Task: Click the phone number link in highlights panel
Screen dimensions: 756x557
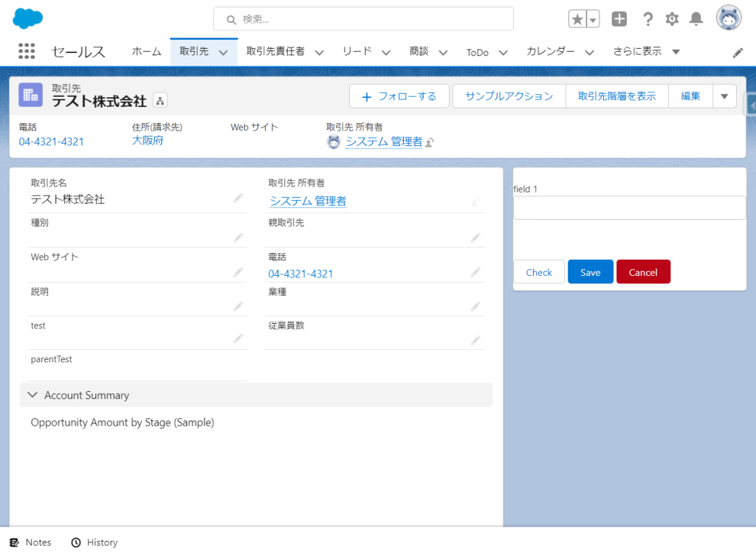Action: 51,142
